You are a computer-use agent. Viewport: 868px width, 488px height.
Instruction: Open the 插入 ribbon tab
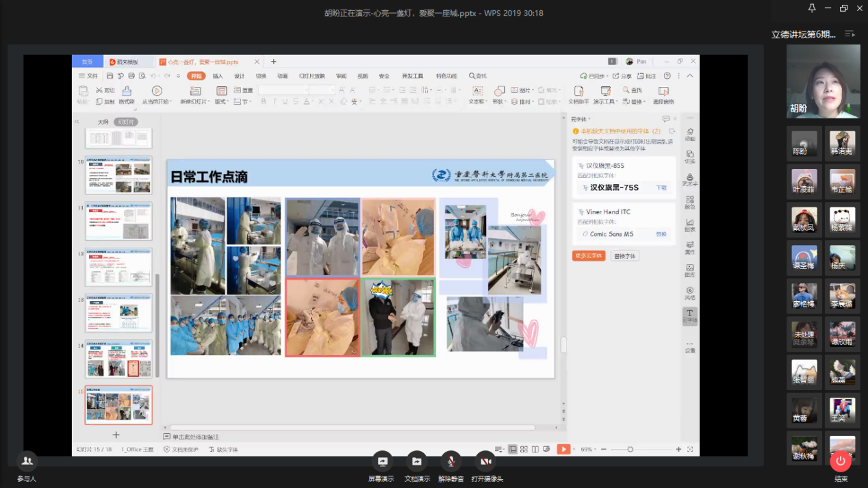point(218,76)
